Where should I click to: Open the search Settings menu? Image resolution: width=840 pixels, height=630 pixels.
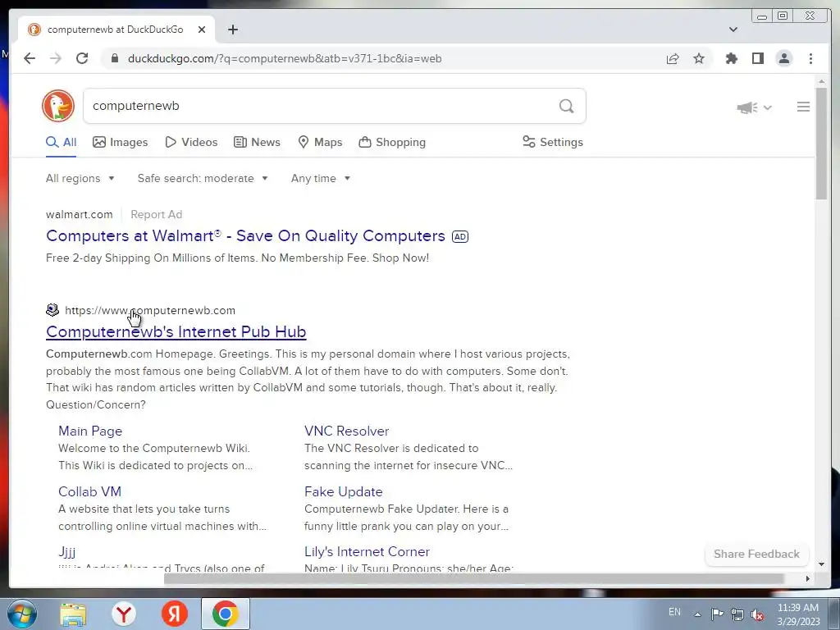click(553, 142)
